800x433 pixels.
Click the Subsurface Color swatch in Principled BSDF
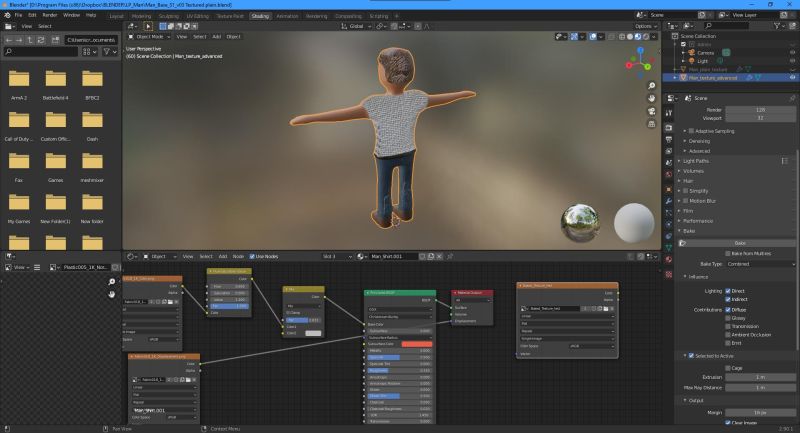pos(417,344)
